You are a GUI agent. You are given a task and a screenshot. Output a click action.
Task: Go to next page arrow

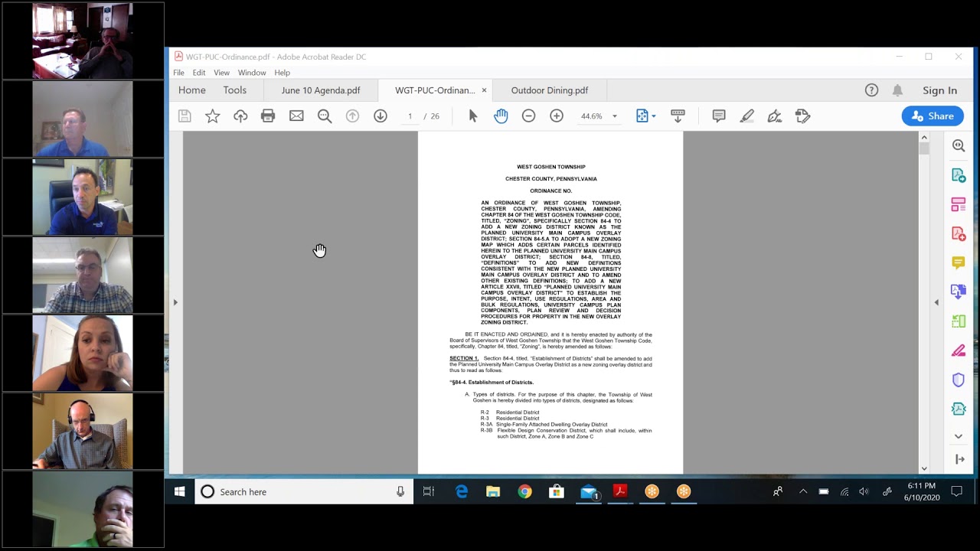coord(381,116)
